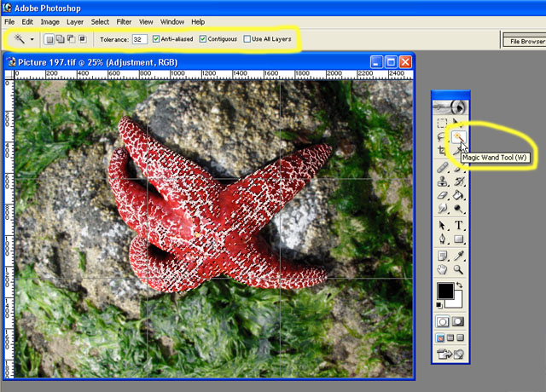The height and width of the screenshot is (392, 546).
Task: Reset to default black and white colors
Action: coord(439,305)
